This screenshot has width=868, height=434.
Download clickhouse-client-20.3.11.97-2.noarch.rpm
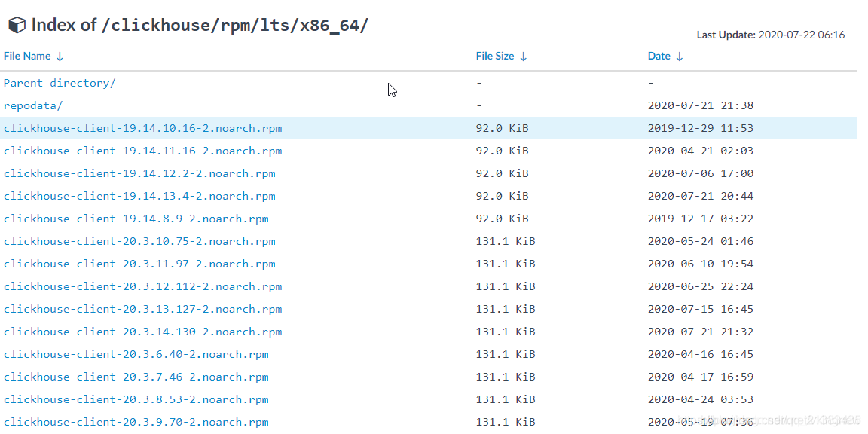pos(139,264)
